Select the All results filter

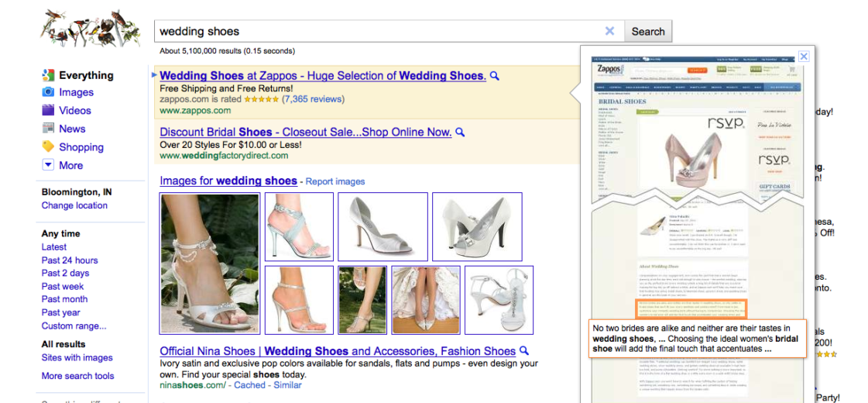point(63,343)
